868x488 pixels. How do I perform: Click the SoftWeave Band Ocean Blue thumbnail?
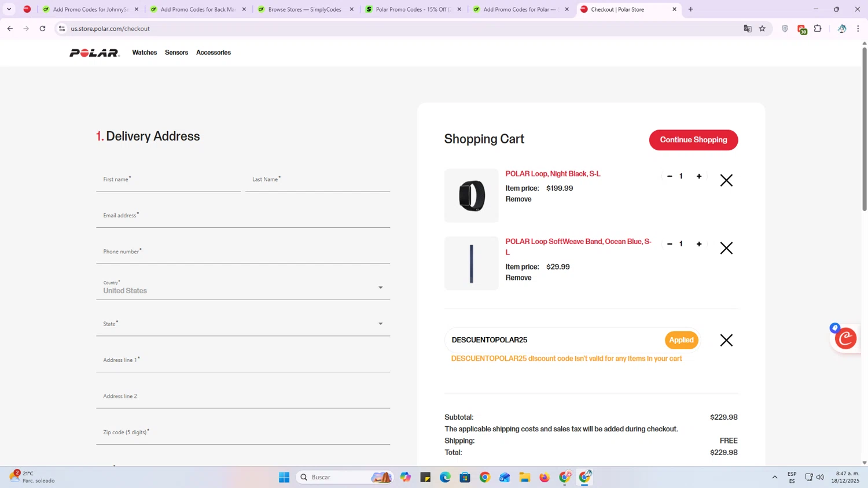pyautogui.click(x=471, y=263)
